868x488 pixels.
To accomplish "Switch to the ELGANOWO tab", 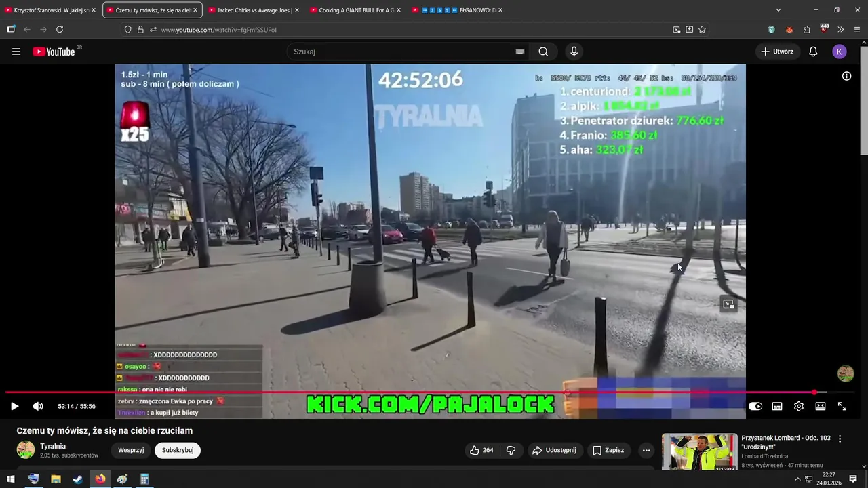I will [458, 10].
